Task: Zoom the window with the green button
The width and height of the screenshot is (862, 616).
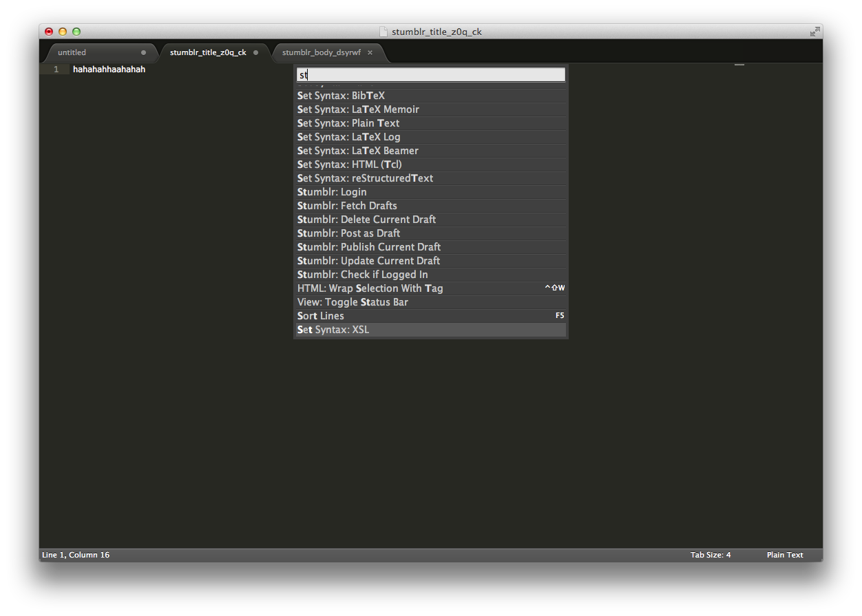Action: tap(76, 32)
